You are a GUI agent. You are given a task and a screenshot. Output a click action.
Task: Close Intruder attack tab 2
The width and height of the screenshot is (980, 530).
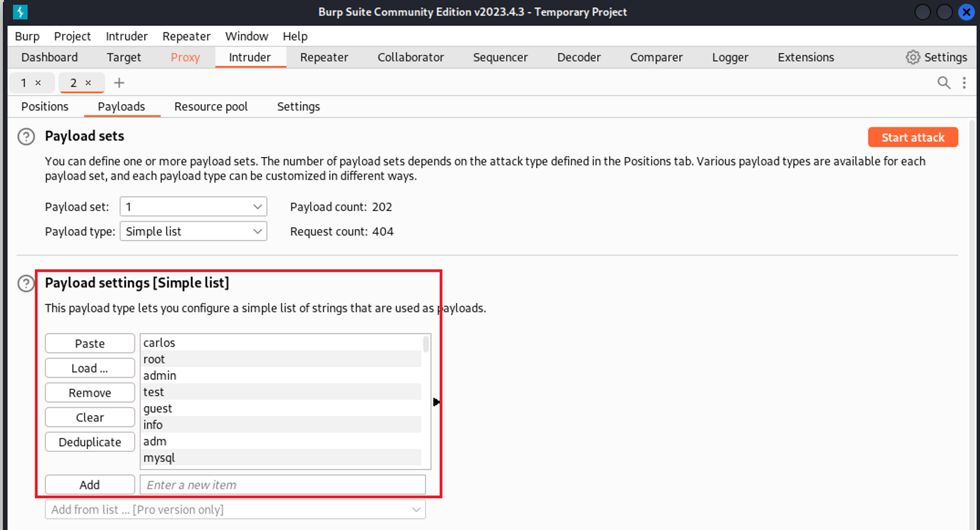(x=88, y=83)
